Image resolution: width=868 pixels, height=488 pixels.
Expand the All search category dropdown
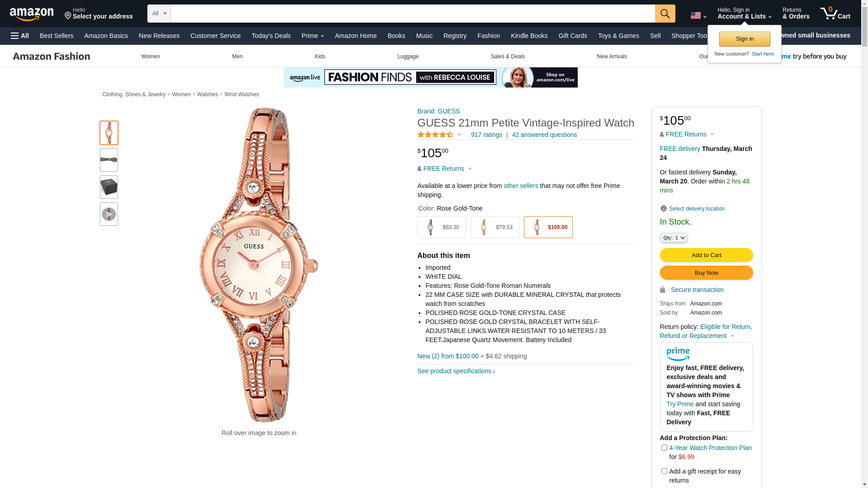coord(159,14)
